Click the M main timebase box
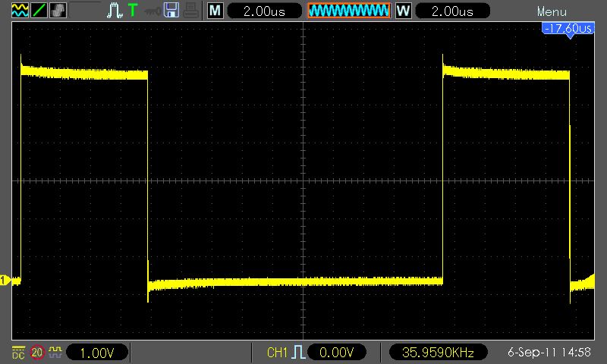 (215, 11)
